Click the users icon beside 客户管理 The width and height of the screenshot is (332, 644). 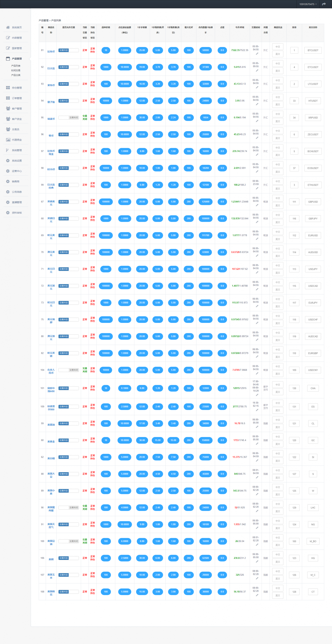(8, 108)
